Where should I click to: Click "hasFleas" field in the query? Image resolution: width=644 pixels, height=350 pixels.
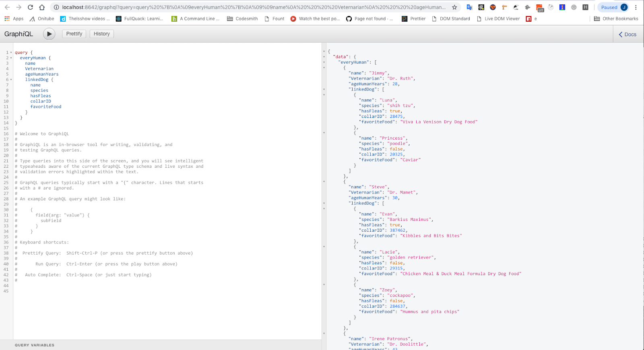[x=41, y=96]
